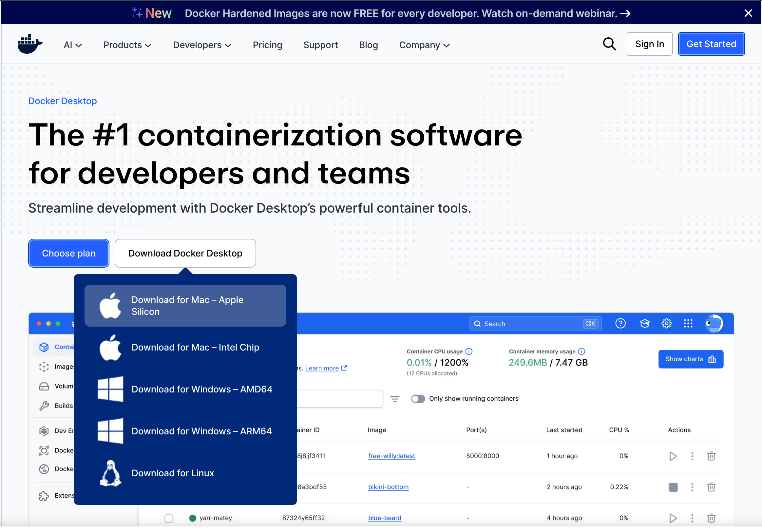Open the settings gear icon
Viewport: 762px width, 532px height.
click(x=666, y=323)
